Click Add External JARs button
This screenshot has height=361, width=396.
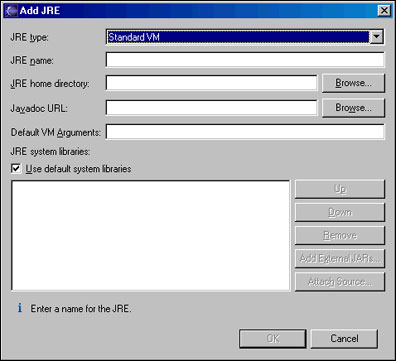(x=340, y=258)
